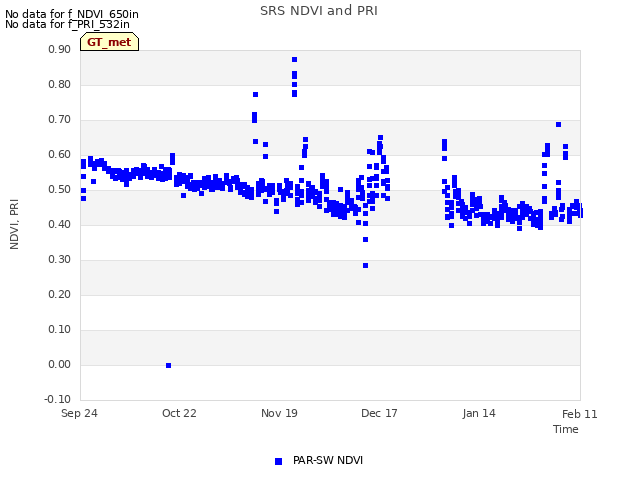Click the 'No data for f_PRI_532in' message
This screenshot has height=480, width=640.
tap(67, 24)
